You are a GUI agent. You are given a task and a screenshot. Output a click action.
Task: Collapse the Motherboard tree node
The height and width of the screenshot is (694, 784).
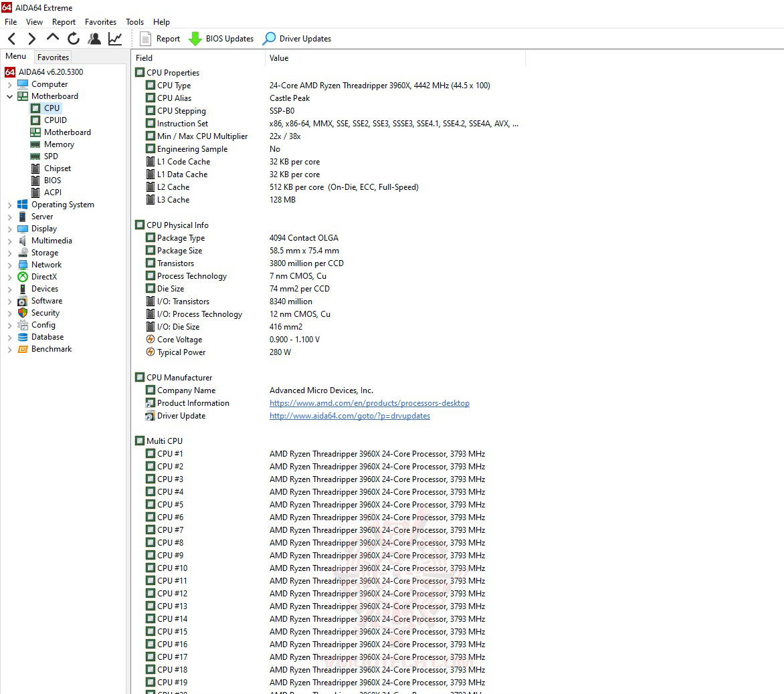point(9,96)
